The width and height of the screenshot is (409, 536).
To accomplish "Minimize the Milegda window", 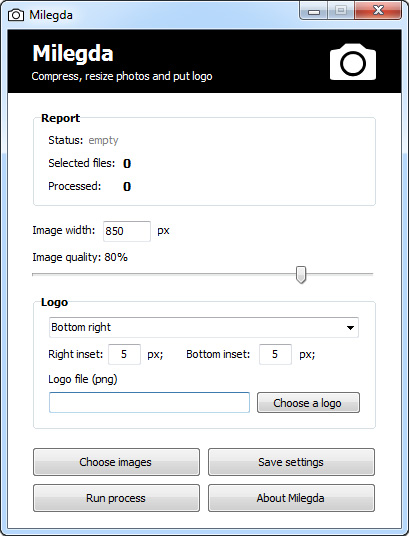I will point(314,11).
